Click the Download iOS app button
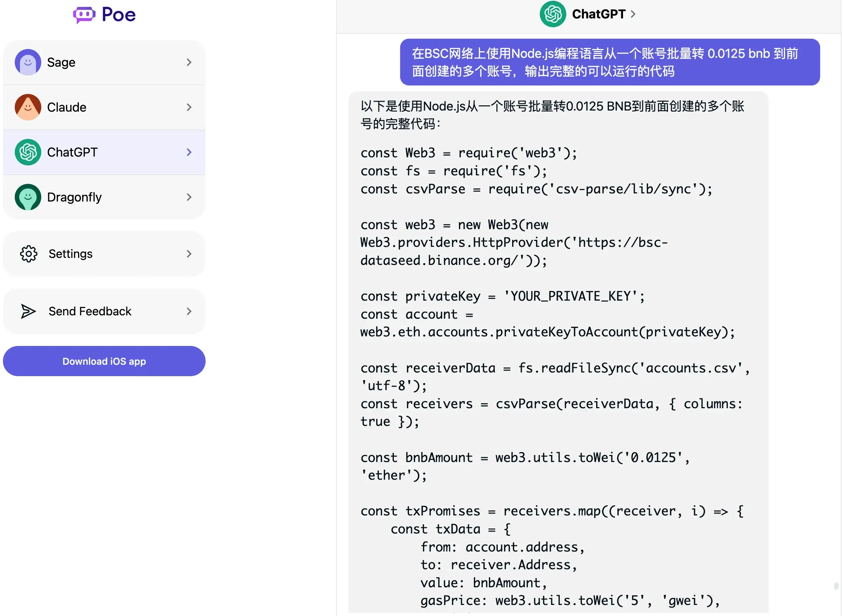Screen dimensions: 843x616 104,361
